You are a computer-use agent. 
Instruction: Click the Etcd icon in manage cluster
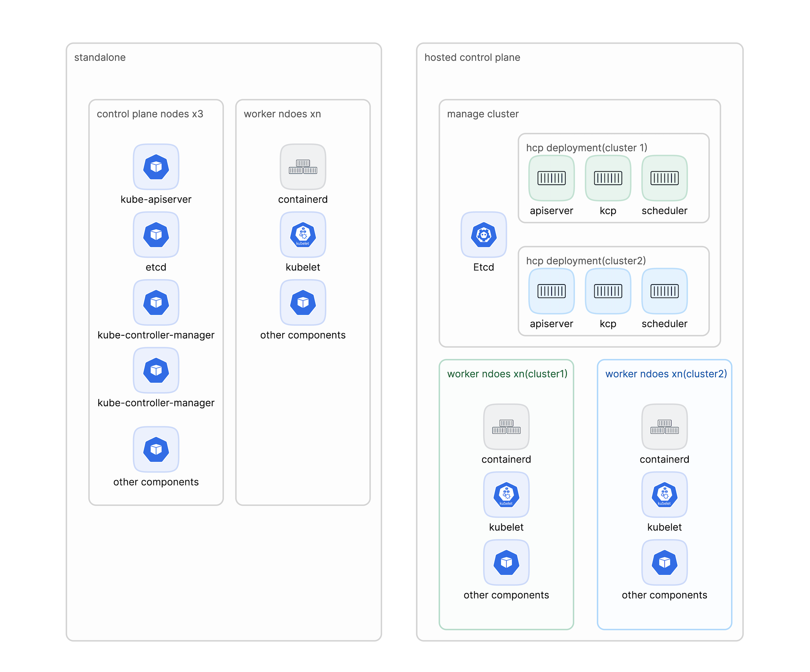[x=483, y=234]
